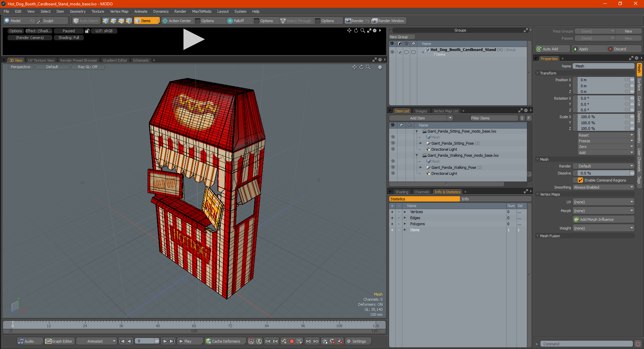Open the Geometry menu

(x=77, y=11)
